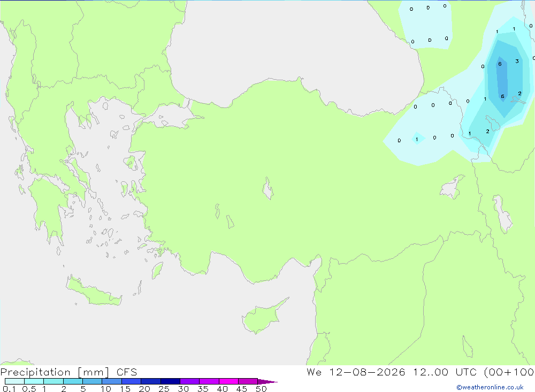Select the 5–10 mm legend color swatch
Screen dimensions: 535x392
coord(92,381)
